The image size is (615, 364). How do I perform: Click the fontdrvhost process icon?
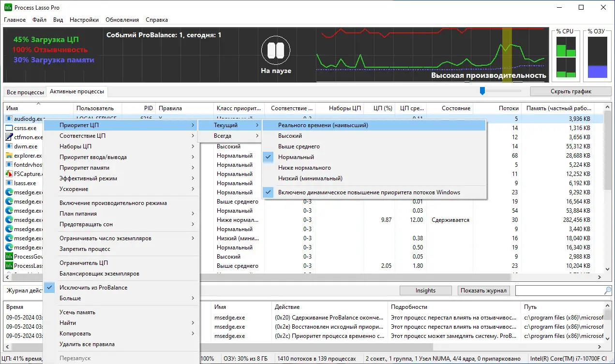(x=9, y=165)
